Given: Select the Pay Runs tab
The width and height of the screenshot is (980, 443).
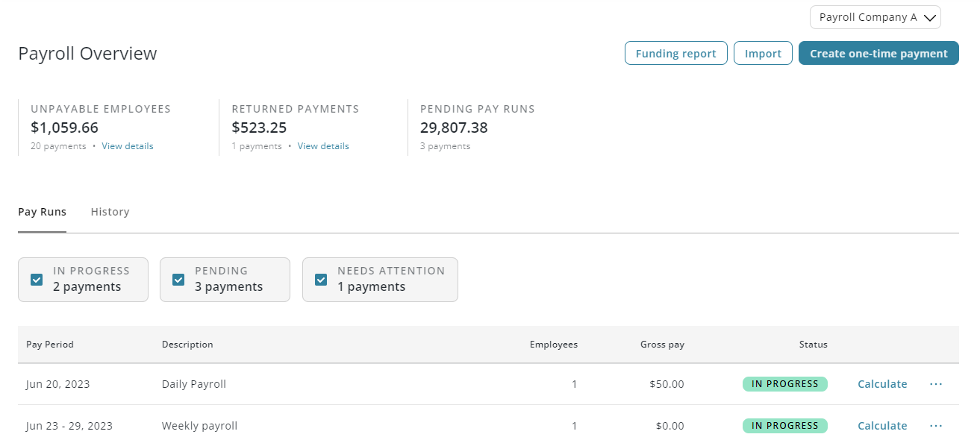Looking at the screenshot, I should coord(42,212).
